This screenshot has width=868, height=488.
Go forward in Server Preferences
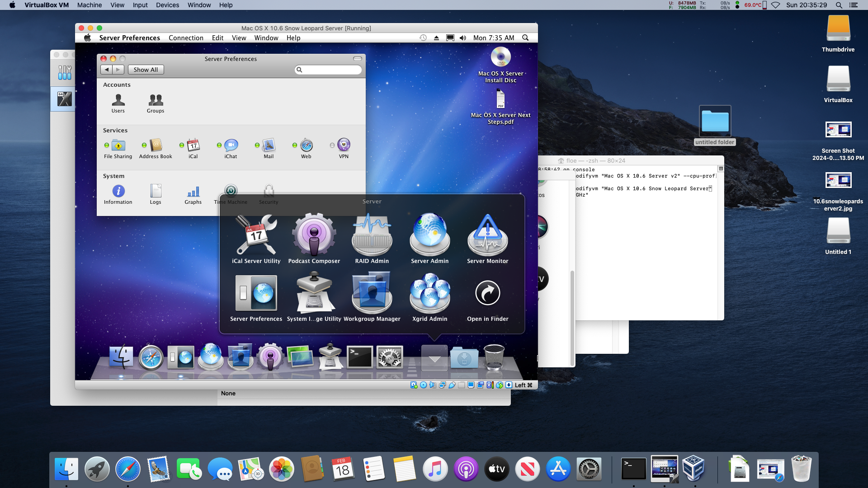point(118,70)
